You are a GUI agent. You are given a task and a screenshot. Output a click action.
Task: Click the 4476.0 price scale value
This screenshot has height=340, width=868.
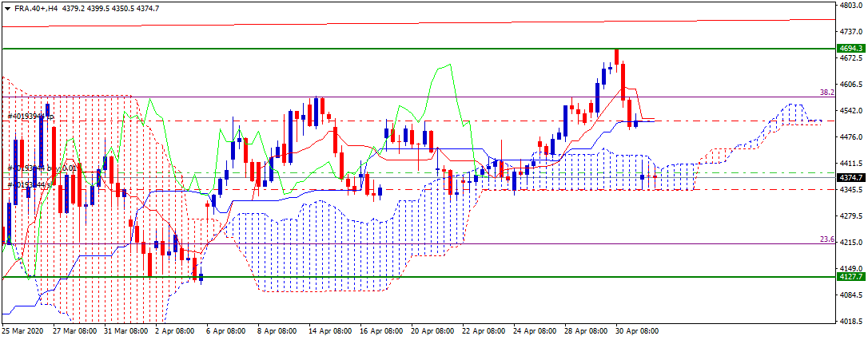850,137
